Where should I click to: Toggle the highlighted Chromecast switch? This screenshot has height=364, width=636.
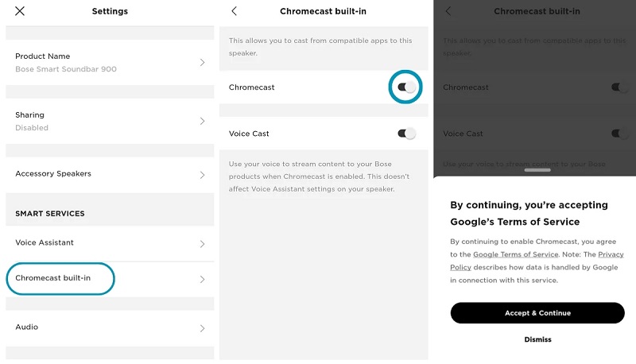tap(406, 87)
